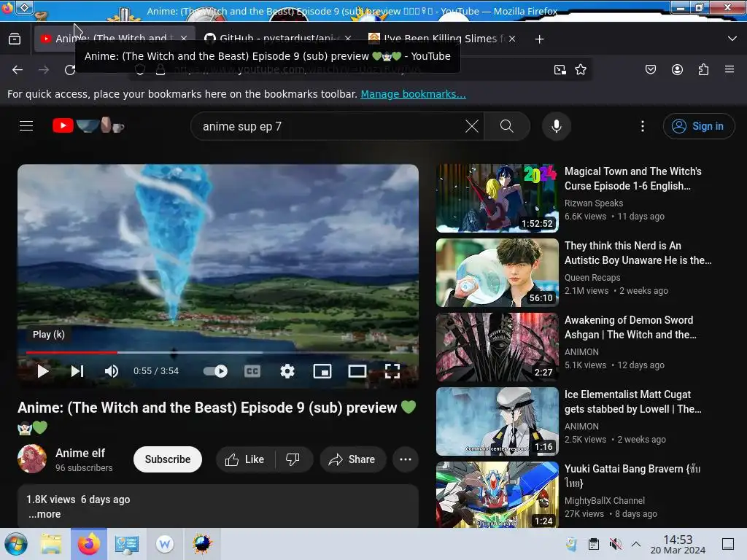Click Queen Recaps channel name
747x560 pixels.
592,277
